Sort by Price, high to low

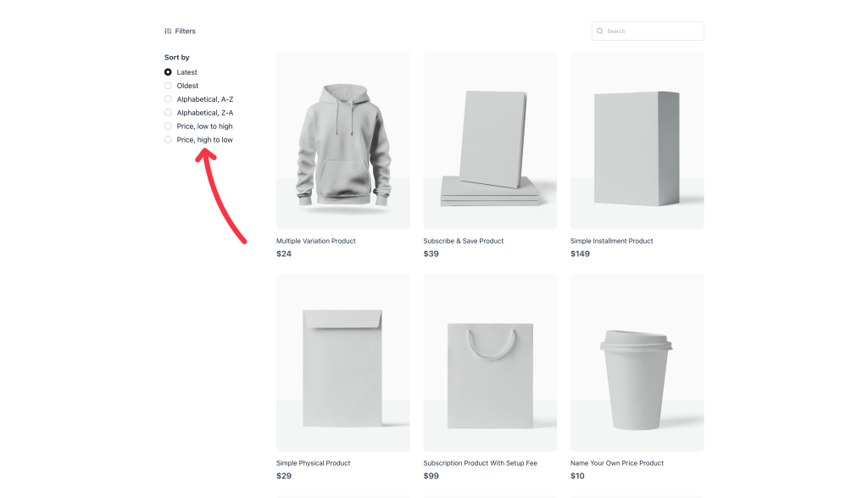(168, 140)
